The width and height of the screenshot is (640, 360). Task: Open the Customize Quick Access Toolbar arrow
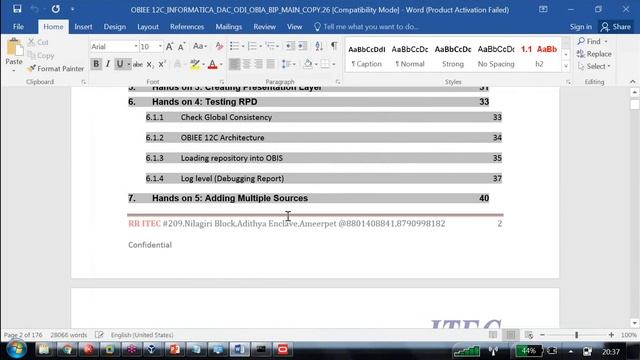coord(73,9)
